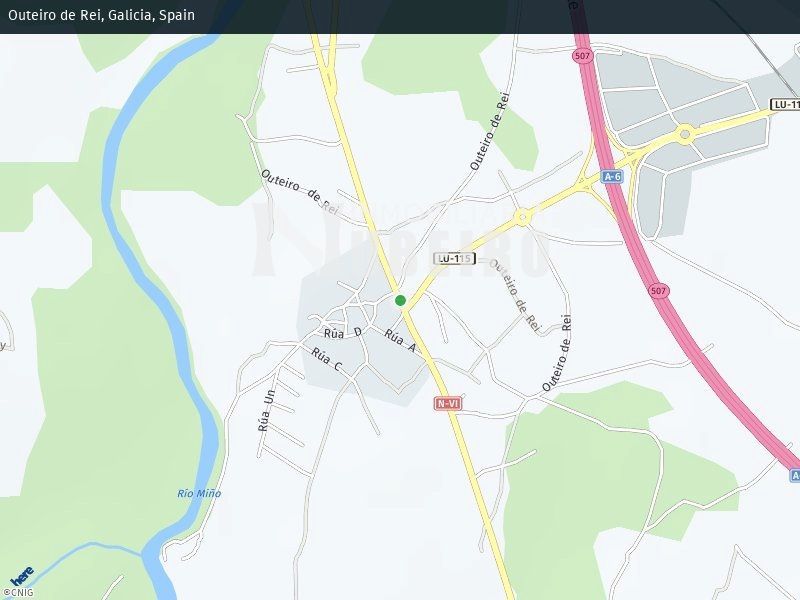800x600 pixels.
Task: Select the LU-11 shield at the right edge
Action: click(x=785, y=104)
